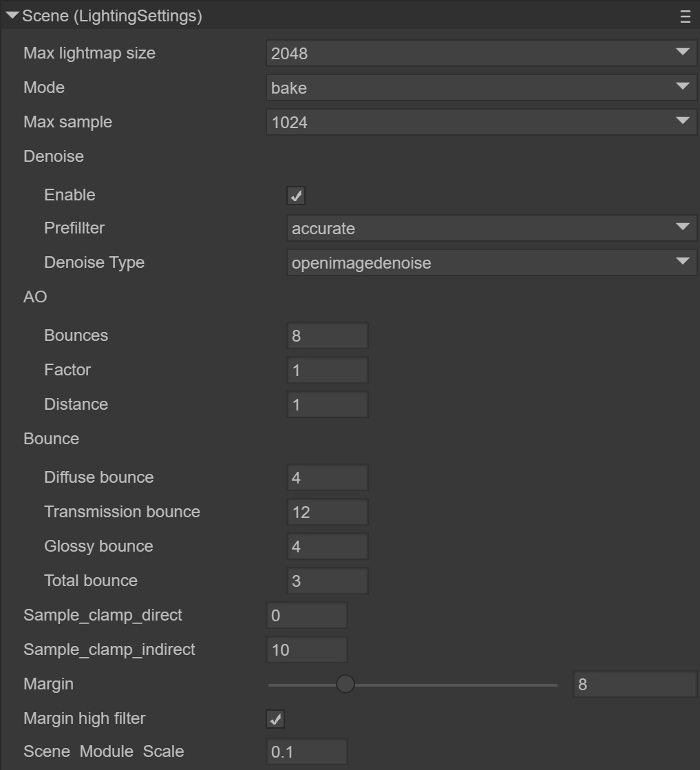Click the AO Bounces input field

point(327,335)
